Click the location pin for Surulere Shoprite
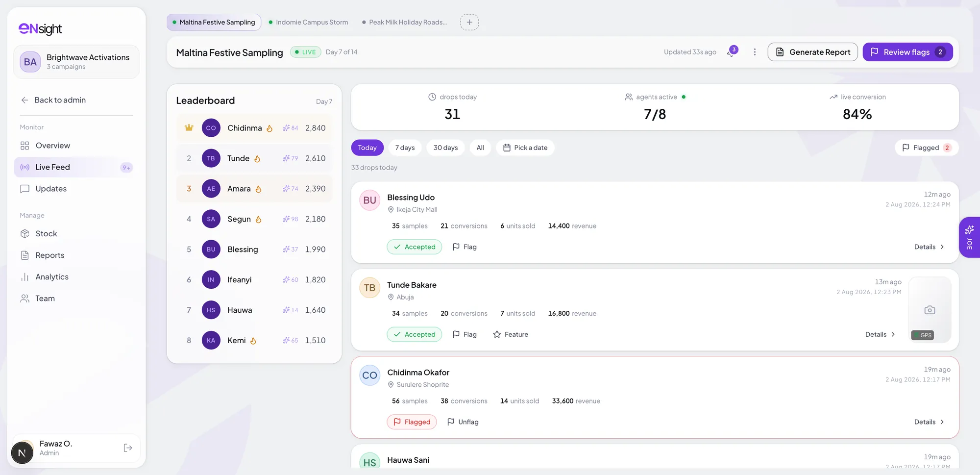980x475 pixels. (391, 385)
